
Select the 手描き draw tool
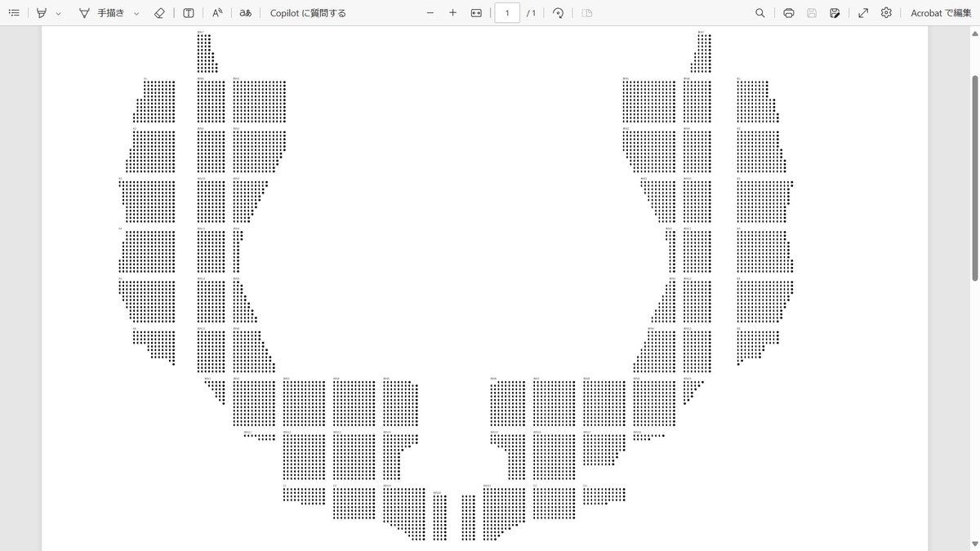click(x=103, y=13)
